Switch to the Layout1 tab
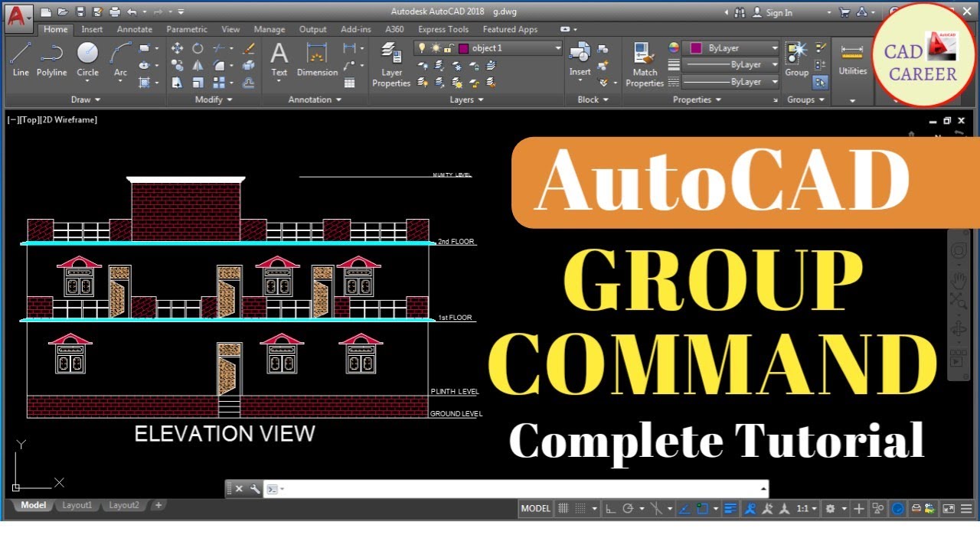Viewport: 980px width, 551px height. pos(77,505)
